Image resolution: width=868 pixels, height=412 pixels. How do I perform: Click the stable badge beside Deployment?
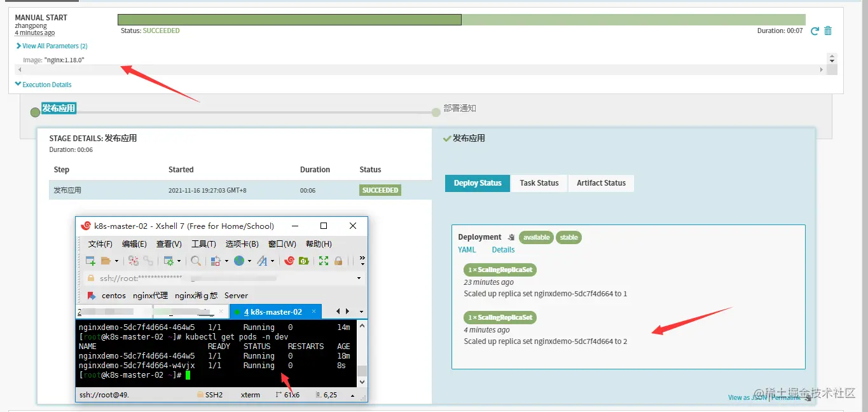pyautogui.click(x=569, y=237)
